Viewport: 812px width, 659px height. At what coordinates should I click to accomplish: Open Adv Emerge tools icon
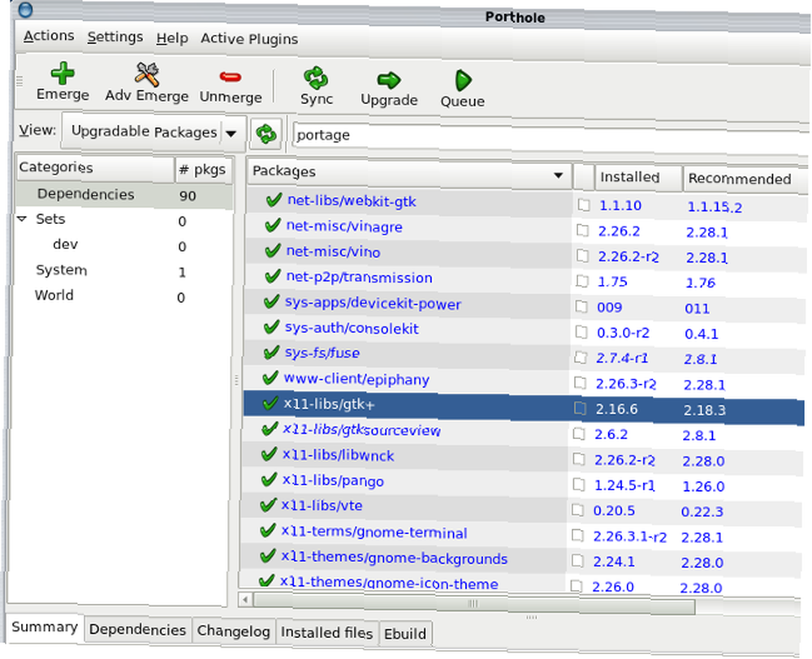pos(147,75)
